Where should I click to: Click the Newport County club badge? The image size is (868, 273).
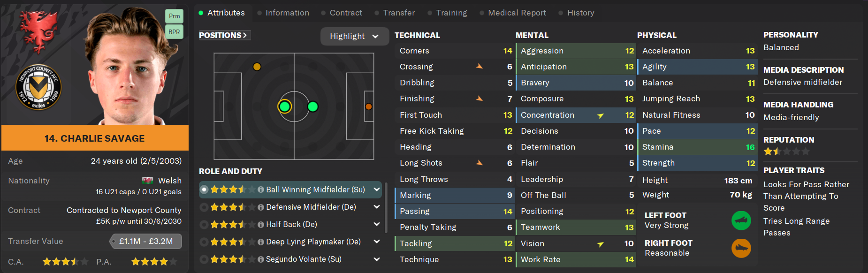[x=38, y=87]
